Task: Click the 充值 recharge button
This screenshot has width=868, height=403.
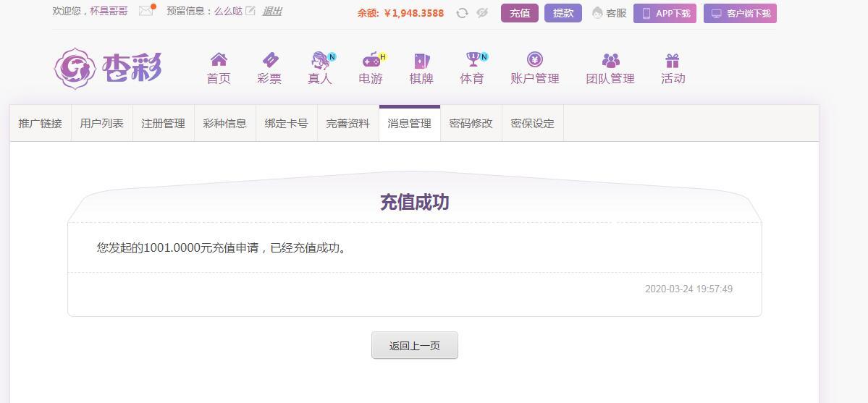Action: [x=519, y=13]
